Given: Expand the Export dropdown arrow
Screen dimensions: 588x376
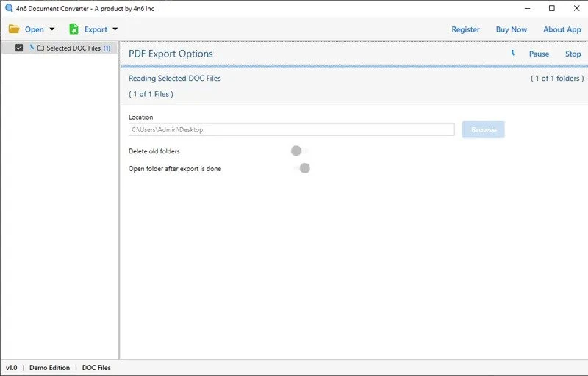Looking at the screenshot, I should click(115, 30).
